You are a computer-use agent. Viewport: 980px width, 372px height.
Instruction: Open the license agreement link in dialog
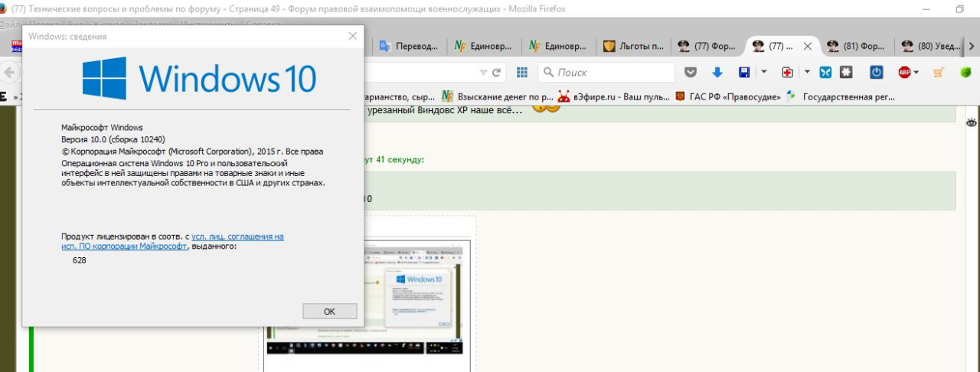pyautogui.click(x=237, y=237)
